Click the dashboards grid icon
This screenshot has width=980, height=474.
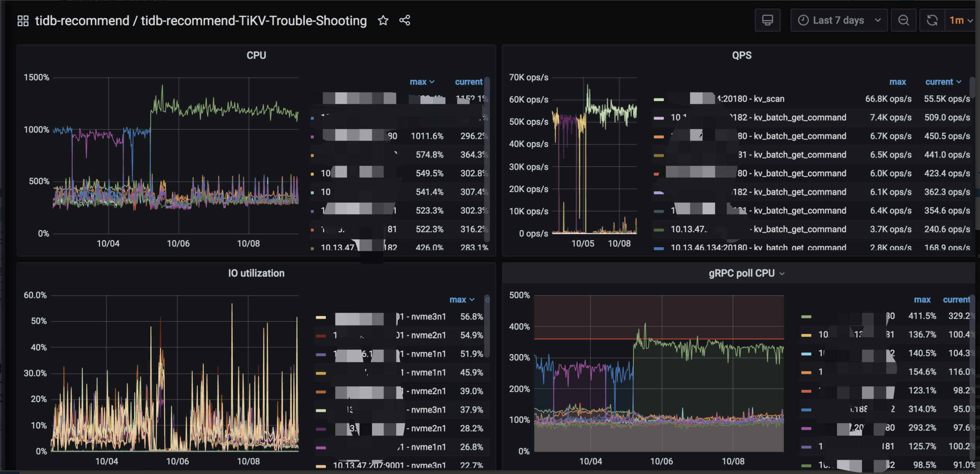point(23,21)
